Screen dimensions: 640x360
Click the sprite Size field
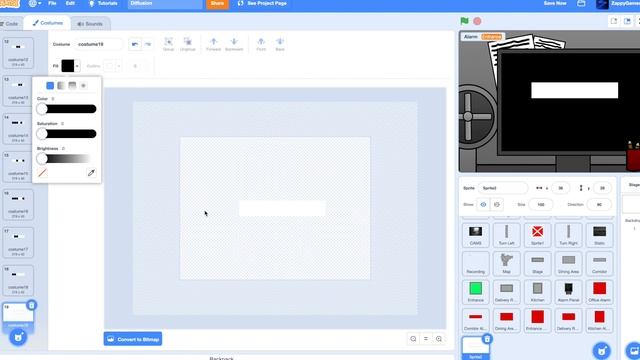(540, 204)
